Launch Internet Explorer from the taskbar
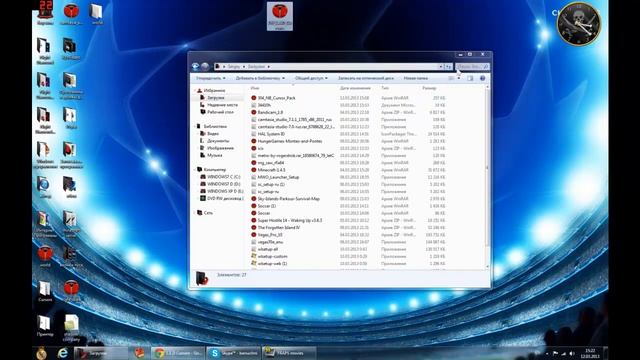The height and width of the screenshot is (360, 640). click(x=62, y=353)
